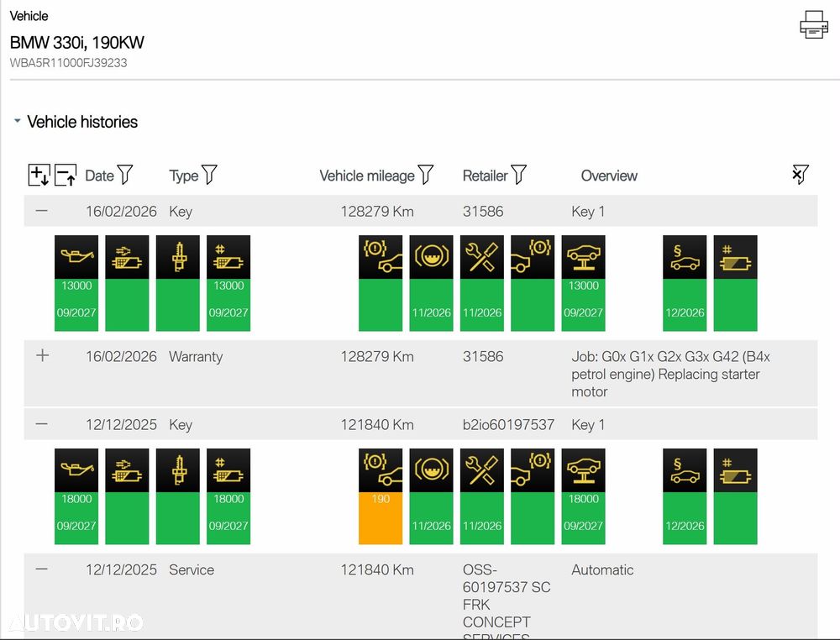Screen dimensions: 840x640
Task: Click the Overview column header
Action: 609,176
